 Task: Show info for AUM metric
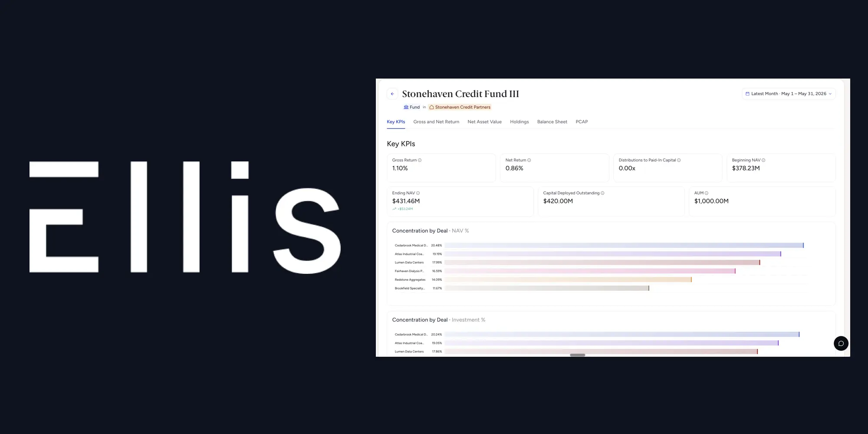tap(707, 193)
